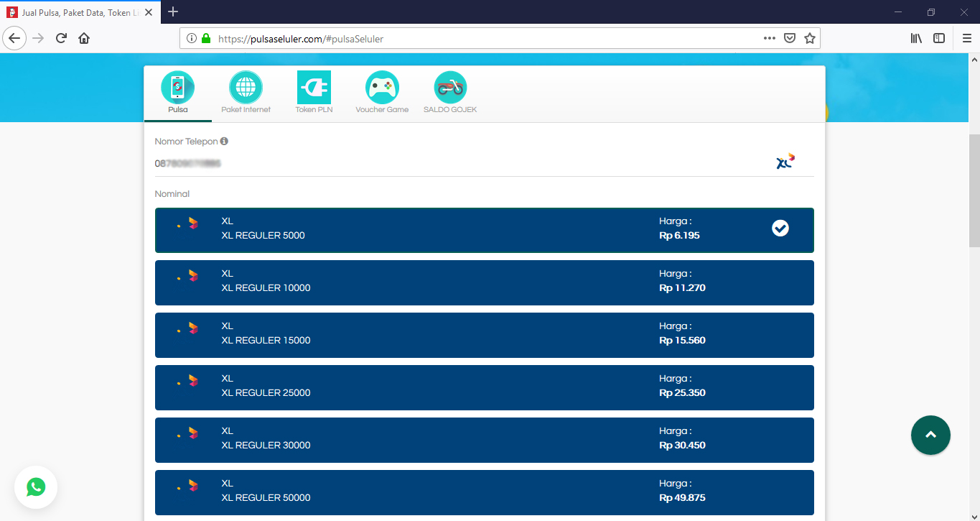Reload the current page
This screenshot has height=521, width=980.
(x=62, y=38)
